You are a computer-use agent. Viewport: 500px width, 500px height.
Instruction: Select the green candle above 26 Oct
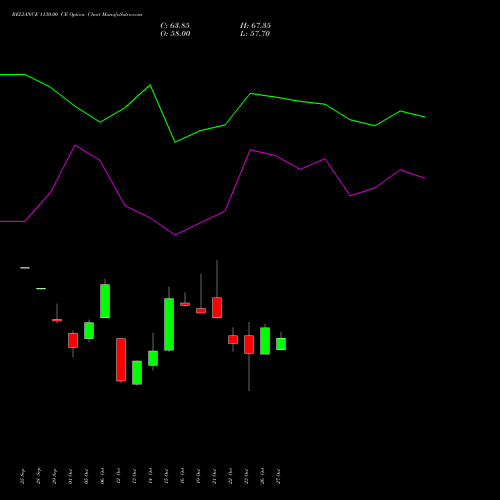[x=265, y=341]
